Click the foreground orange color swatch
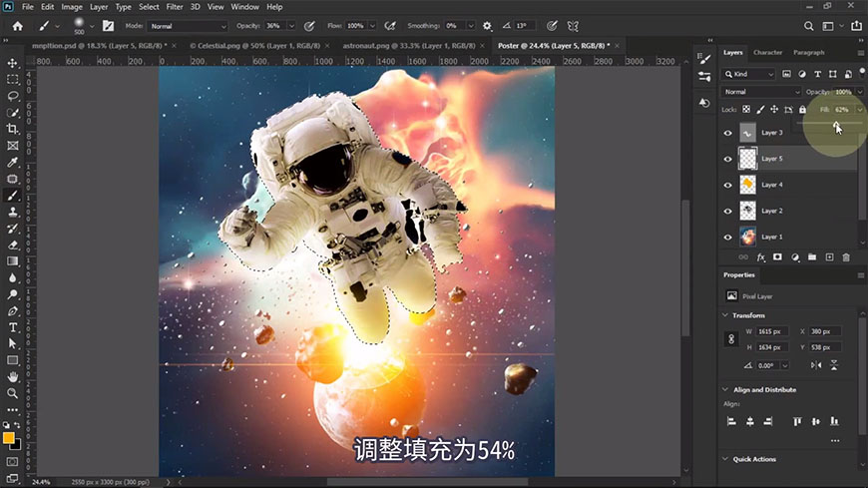 tap(8, 438)
